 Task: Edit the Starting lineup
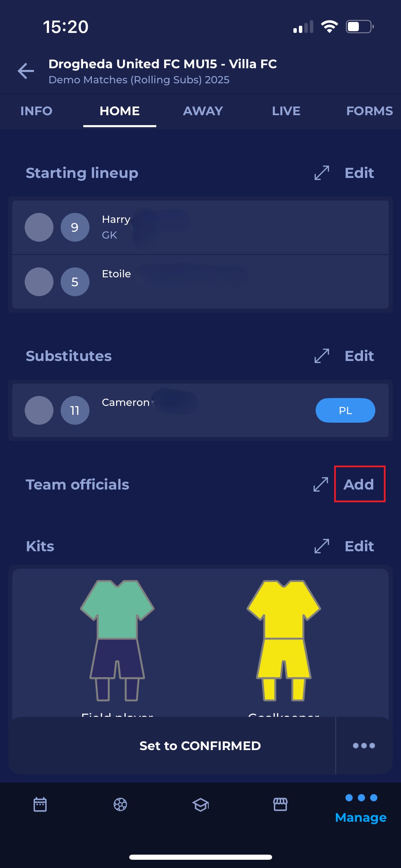[359, 173]
